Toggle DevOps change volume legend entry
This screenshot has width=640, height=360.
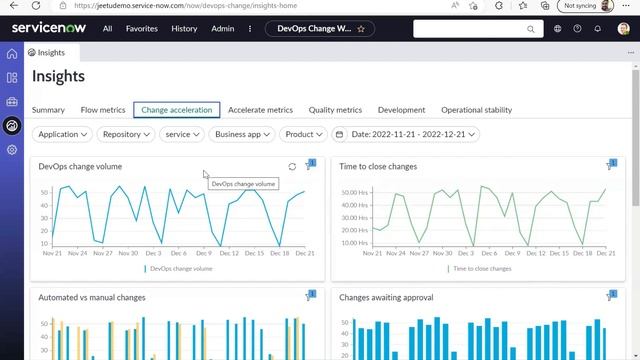[178, 269]
